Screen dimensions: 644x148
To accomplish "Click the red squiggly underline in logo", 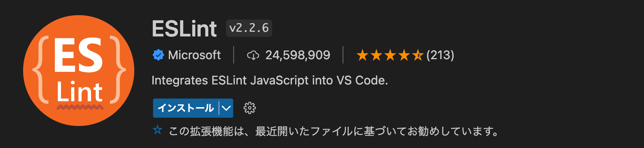I will click(x=80, y=107).
